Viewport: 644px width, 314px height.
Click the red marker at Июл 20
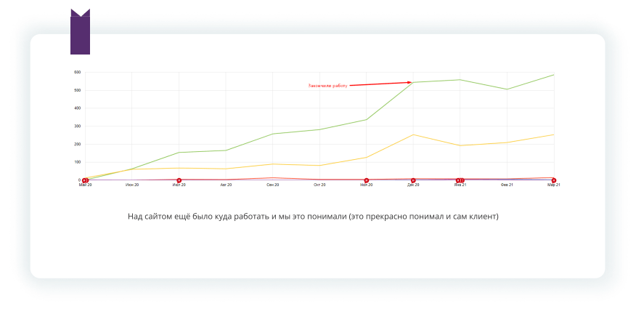pyautogui.click(x=179, y=180)
